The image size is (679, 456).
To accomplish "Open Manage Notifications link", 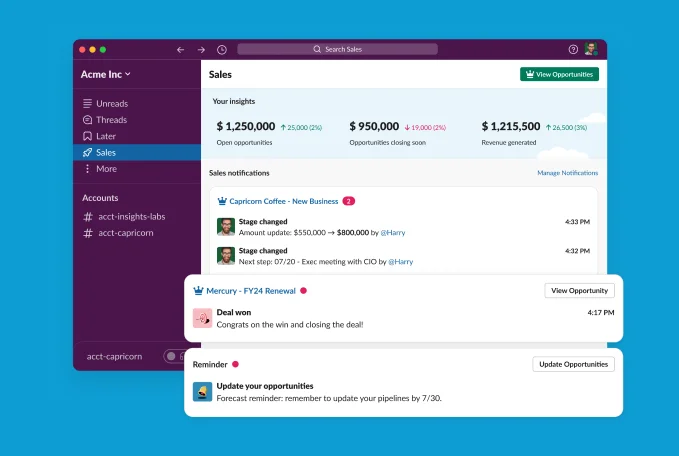I will [x=567, y=173].
